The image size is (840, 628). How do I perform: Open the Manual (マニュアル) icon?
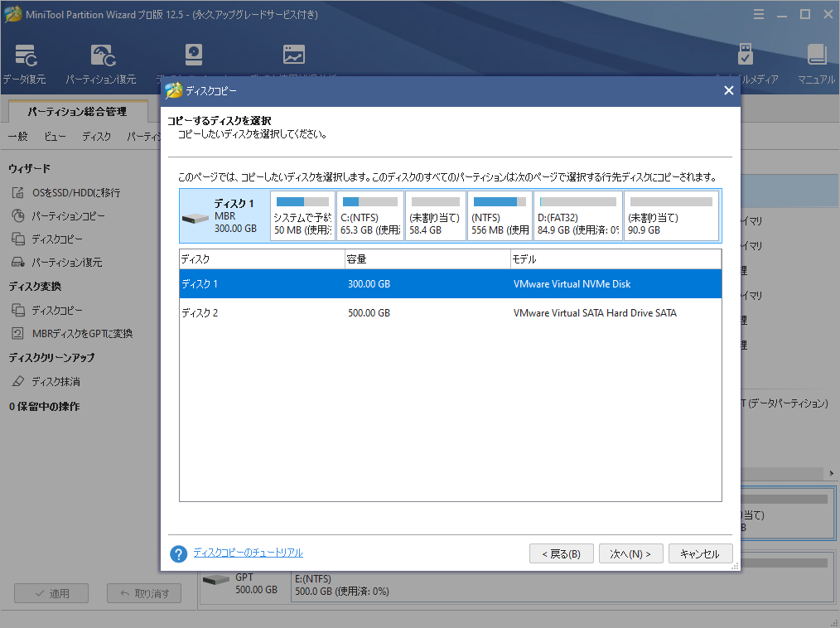click(x=816, y=64)
